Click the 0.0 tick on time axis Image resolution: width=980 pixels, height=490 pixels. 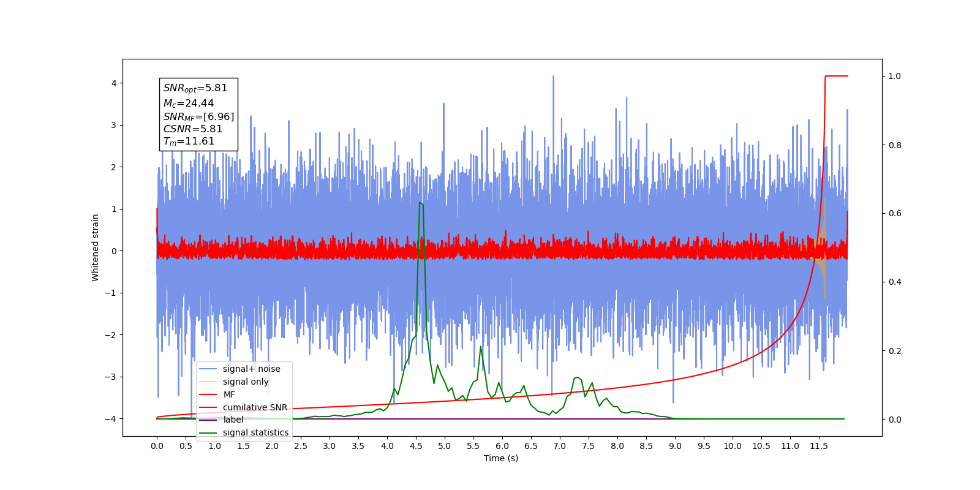point(157,446)
